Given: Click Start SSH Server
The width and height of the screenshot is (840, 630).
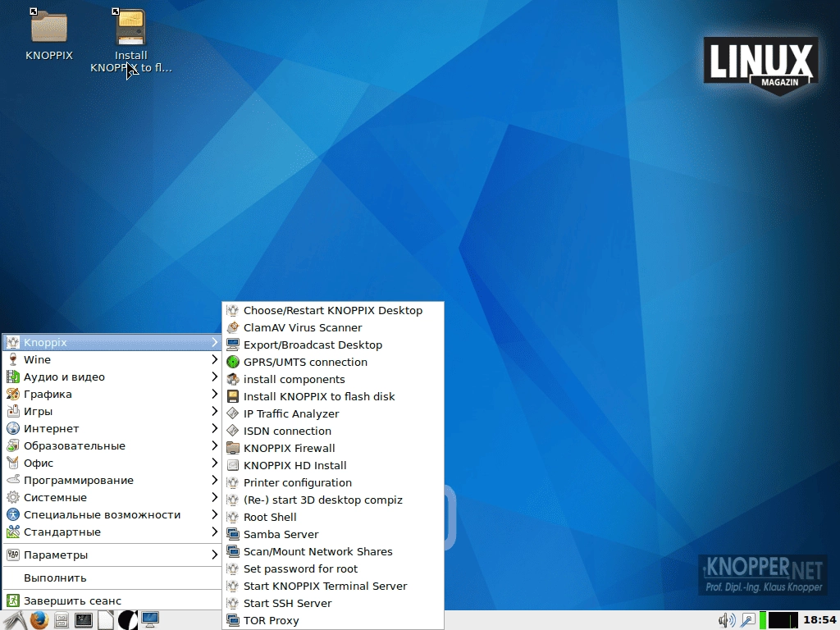Looking at the screenshot, I should (x=333, y=603).
